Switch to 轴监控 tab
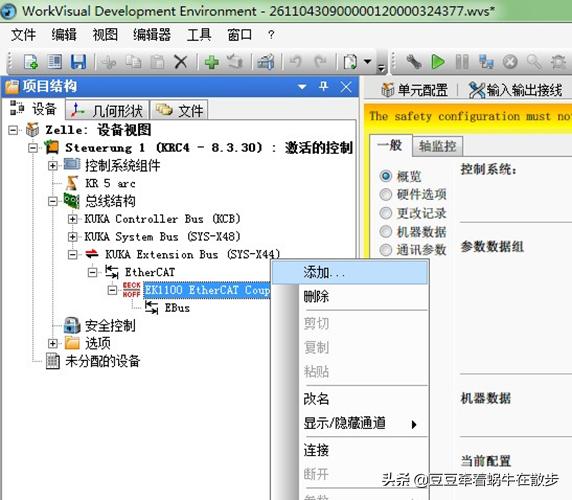 click(437, 147)
